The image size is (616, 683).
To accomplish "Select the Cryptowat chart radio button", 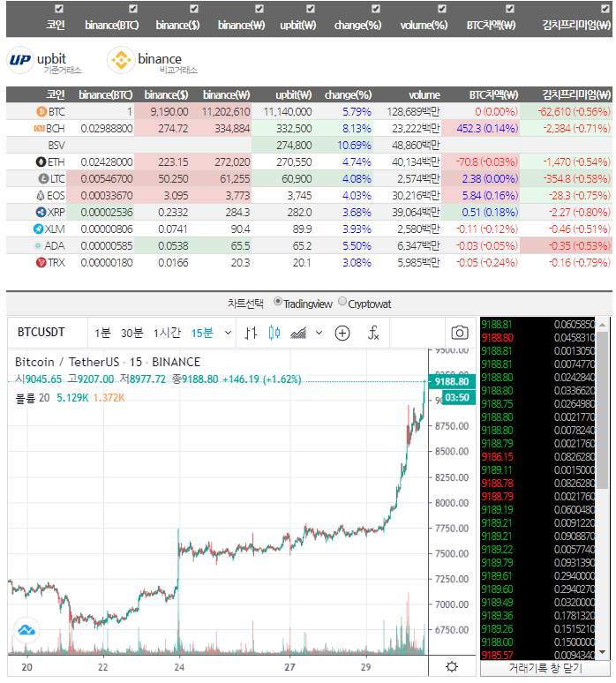I will coord(342,301).
